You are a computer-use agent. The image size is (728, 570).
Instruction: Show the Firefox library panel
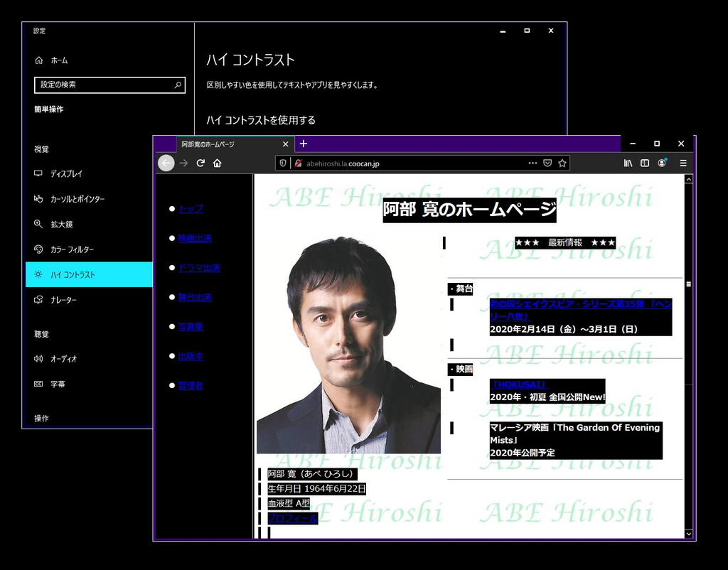628,163
